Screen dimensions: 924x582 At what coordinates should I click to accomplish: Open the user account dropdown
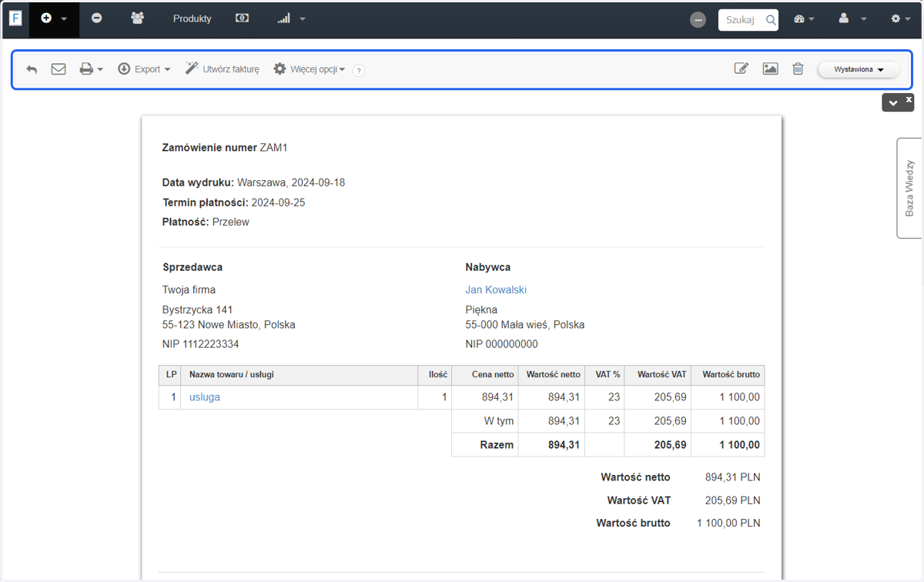coord(852,19)
